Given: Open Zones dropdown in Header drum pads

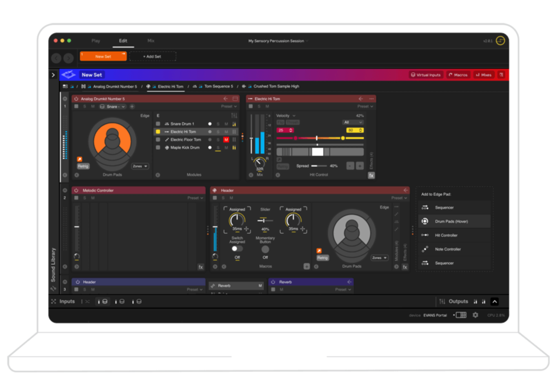Looking at the screenshot, I should (x=379, y=258).
